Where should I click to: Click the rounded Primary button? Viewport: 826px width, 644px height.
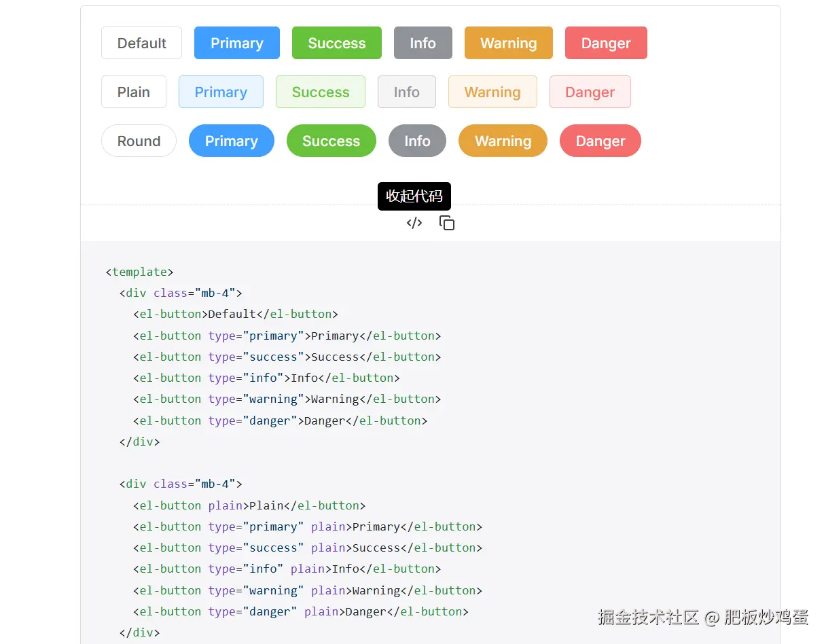(231, 141)
